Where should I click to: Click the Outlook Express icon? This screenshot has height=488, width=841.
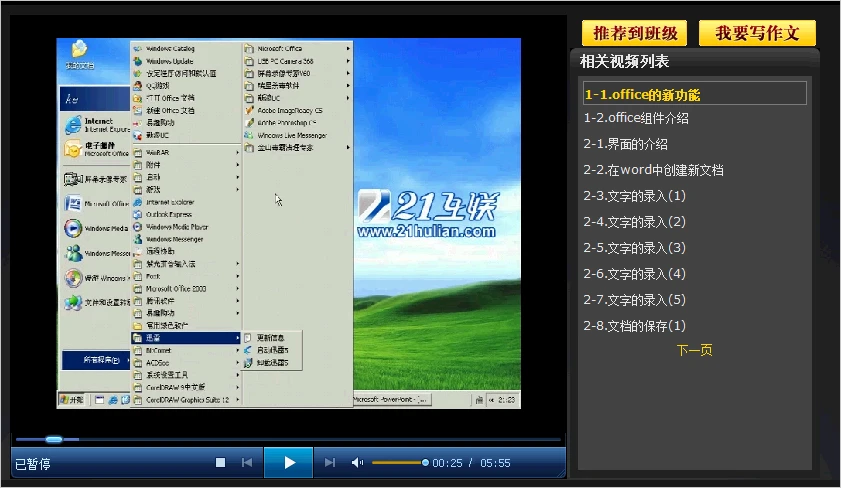point(137,214)
